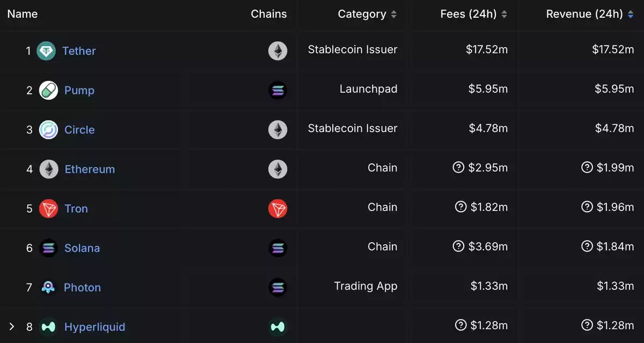Click the Ethereum chain icon in Tether row
This screenshot has height=343, width=644.
point(277,51)
